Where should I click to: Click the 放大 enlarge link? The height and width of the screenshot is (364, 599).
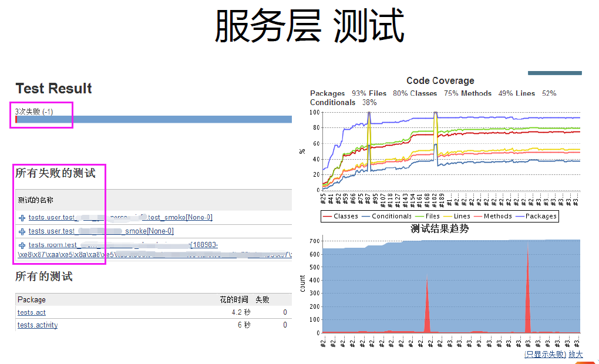pos(576,355)
